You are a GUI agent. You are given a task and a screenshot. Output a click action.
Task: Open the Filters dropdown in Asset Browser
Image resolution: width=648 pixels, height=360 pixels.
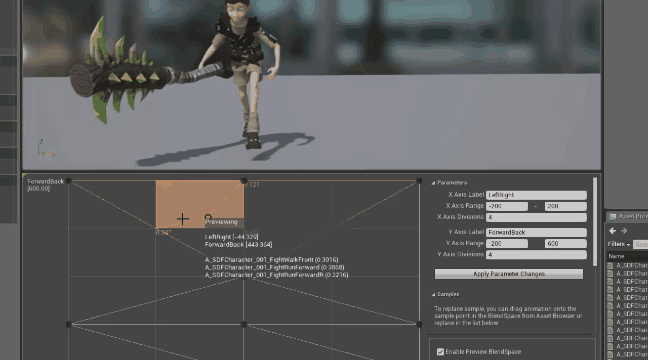619,245
